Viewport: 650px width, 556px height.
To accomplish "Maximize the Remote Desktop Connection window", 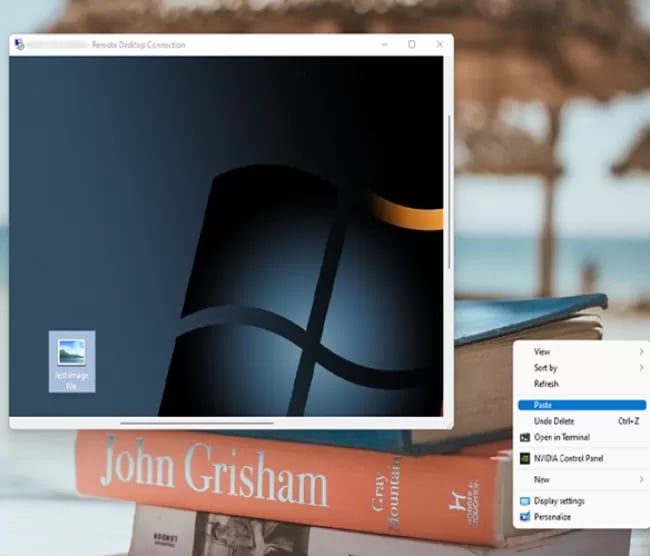I will (x=412, y=44).
